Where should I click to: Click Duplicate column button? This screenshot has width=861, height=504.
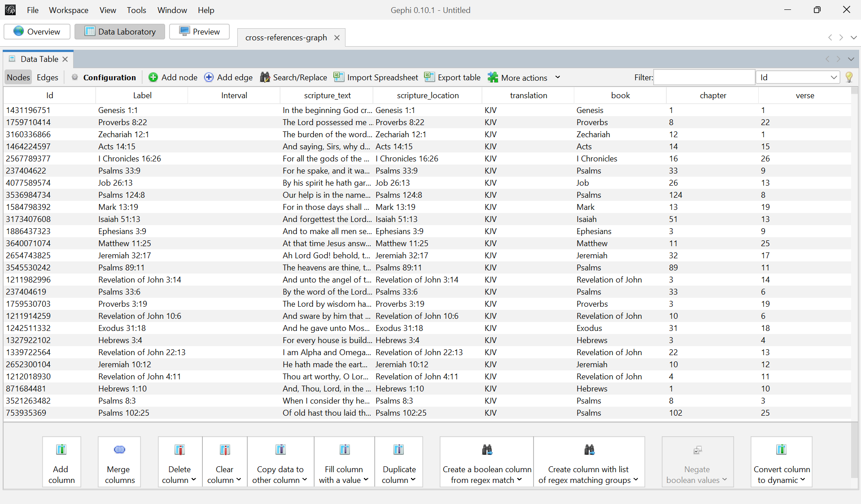pos(399,462)
